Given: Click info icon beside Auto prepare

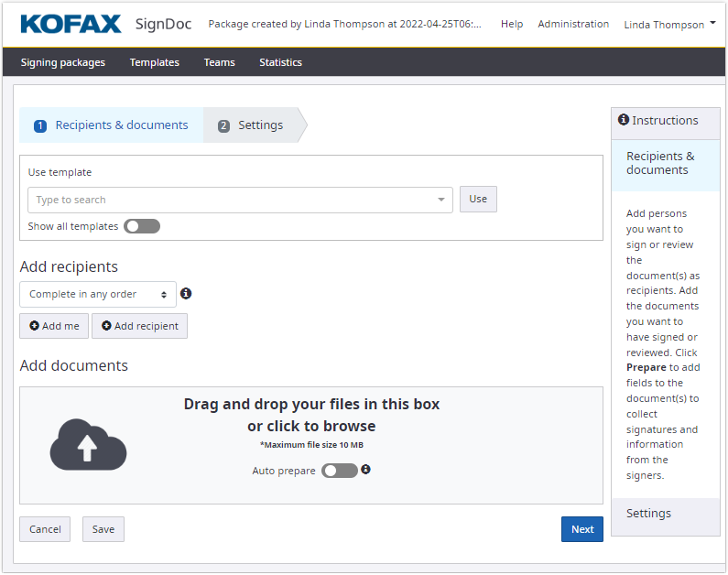Looking at the screenshot, I should click(365, 470).
